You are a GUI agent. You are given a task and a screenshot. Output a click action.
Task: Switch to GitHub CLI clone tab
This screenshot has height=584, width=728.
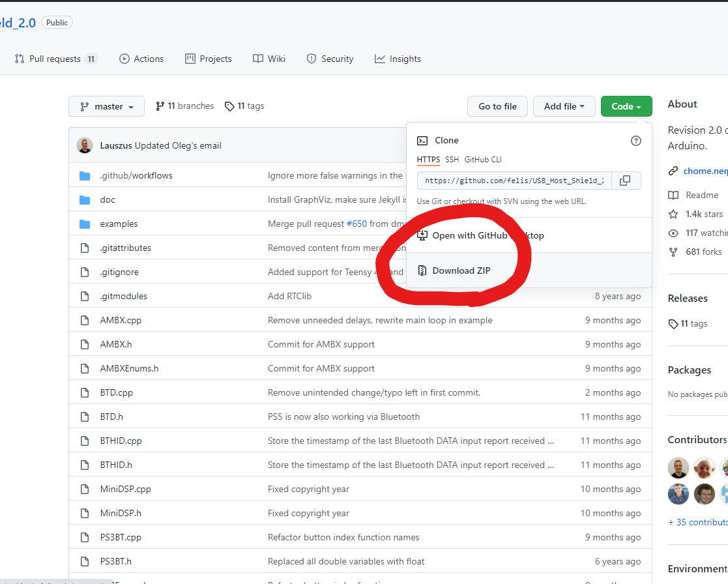[x=483, y=160]
